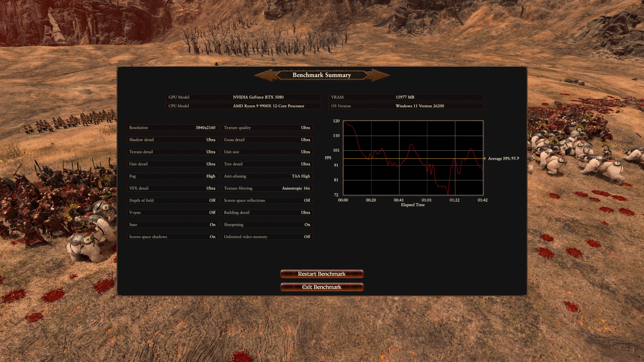Click the 01:42 time mark on graph axis
This screenshot has height=362, width=644.
482,200
